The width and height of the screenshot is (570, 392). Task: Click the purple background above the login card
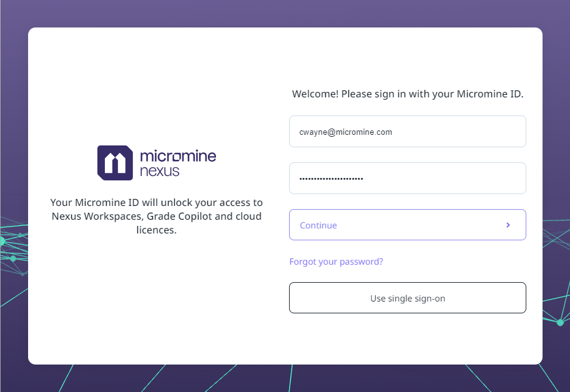[x=285, y=12]
